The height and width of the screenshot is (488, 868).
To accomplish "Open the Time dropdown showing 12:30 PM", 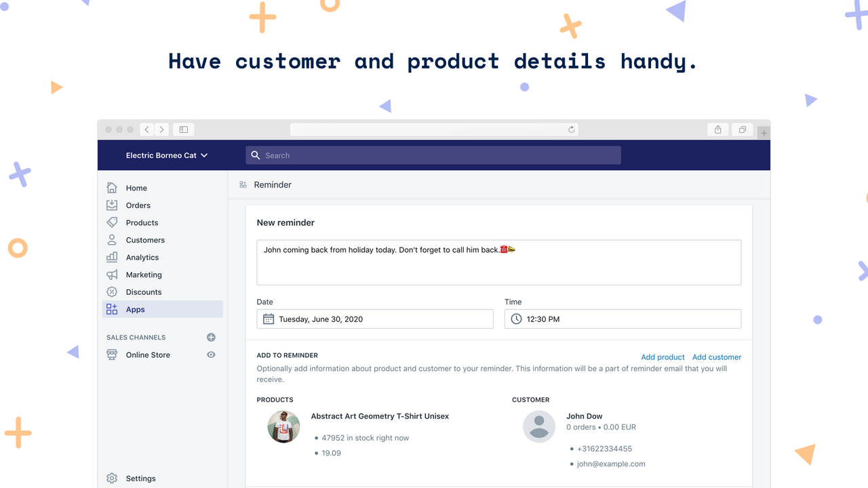I will [x=622, y=319].
